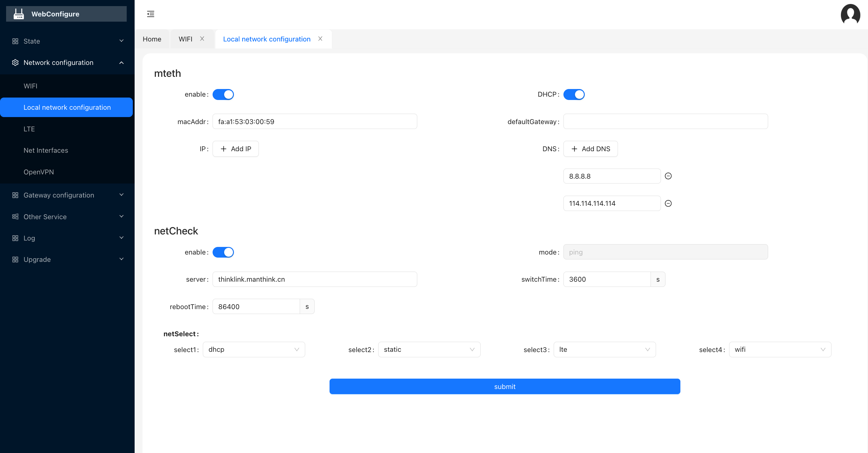Click the defaultGateway input field
The image size is (868, 453).
point(665,121)
